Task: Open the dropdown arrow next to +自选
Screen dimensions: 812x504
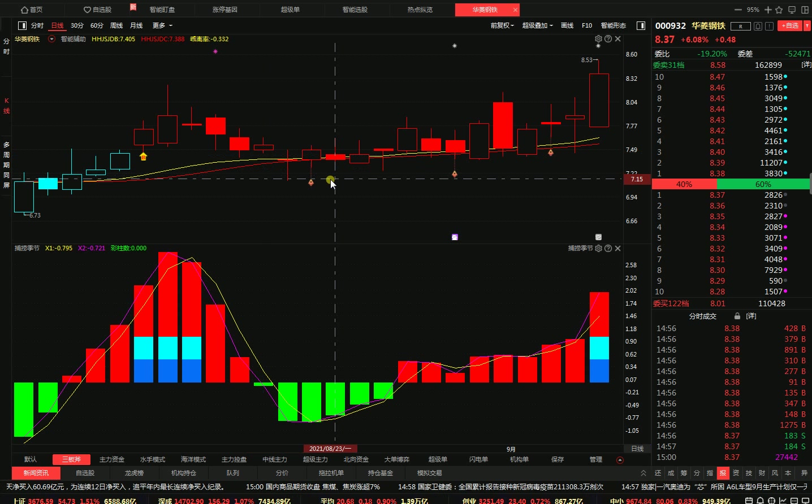Action: pyautogui.click(x=807, y=25)
